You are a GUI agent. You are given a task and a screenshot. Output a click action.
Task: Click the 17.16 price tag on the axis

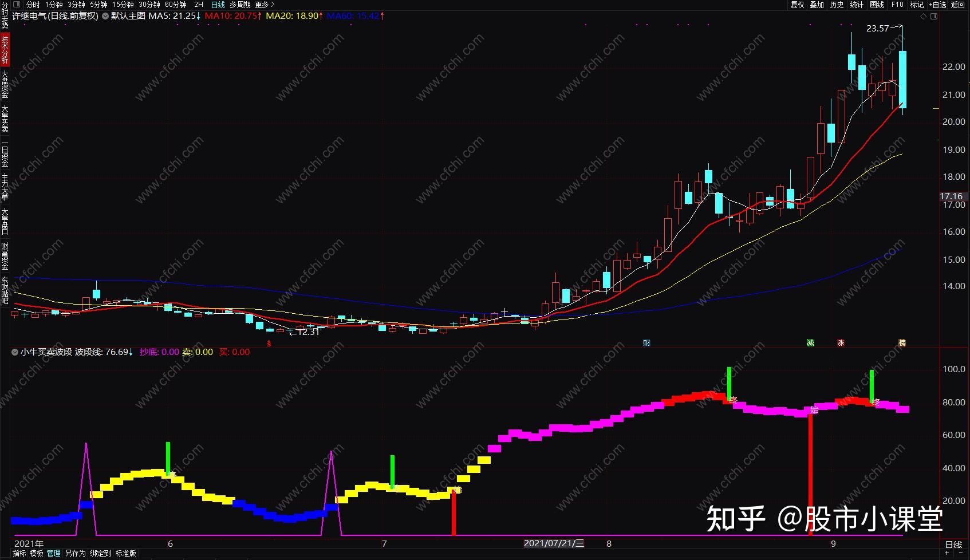(952, 196)
